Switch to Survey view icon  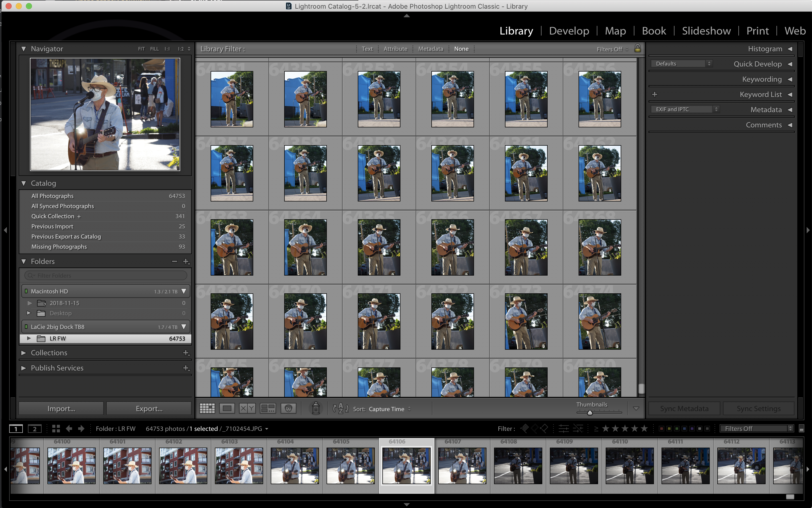pos(268,409)
